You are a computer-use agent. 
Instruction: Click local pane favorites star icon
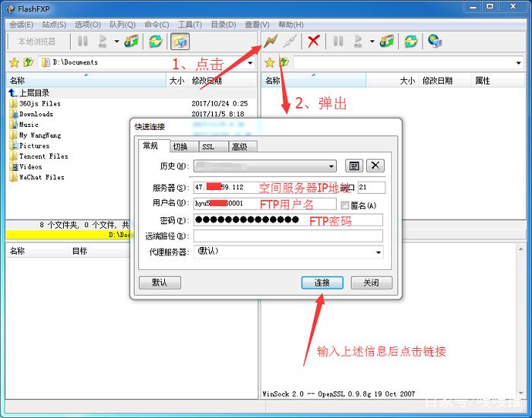[x=14, y=62]
